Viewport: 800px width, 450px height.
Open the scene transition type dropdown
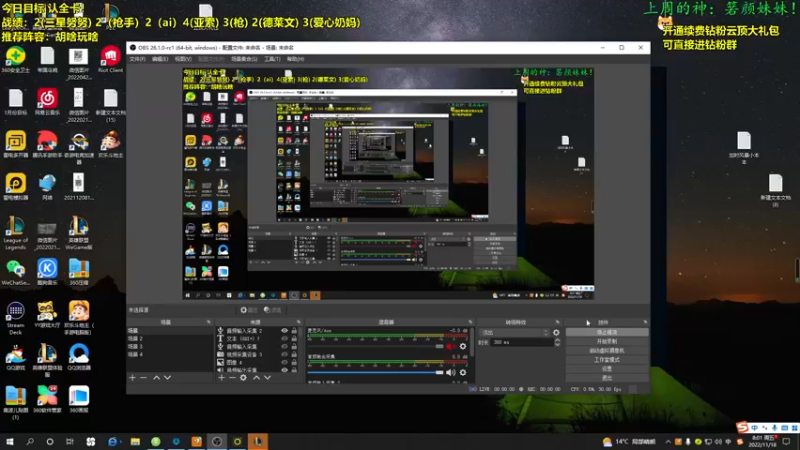[515, 333]
